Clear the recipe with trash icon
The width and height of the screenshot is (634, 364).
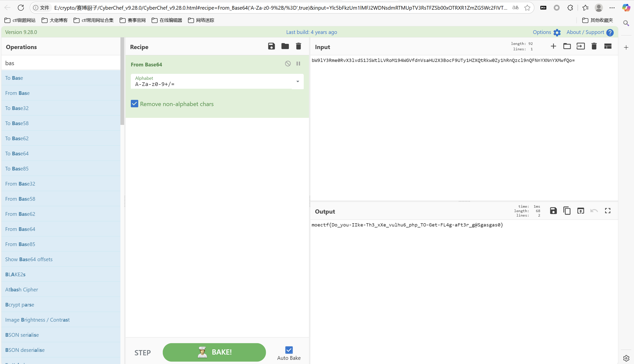click(x=298, y=46)
